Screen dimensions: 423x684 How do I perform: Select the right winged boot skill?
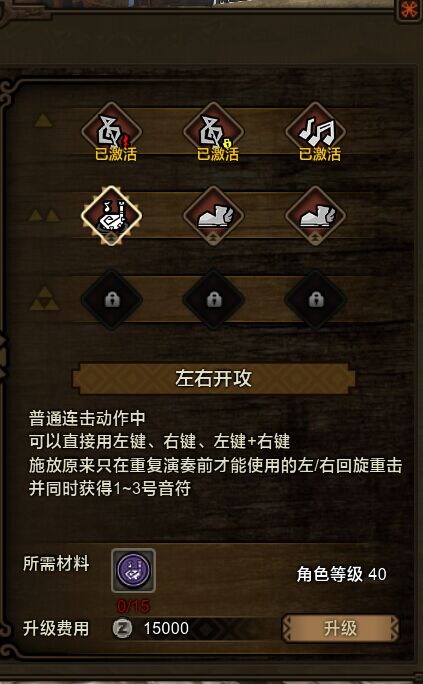(x=316, y=215)
